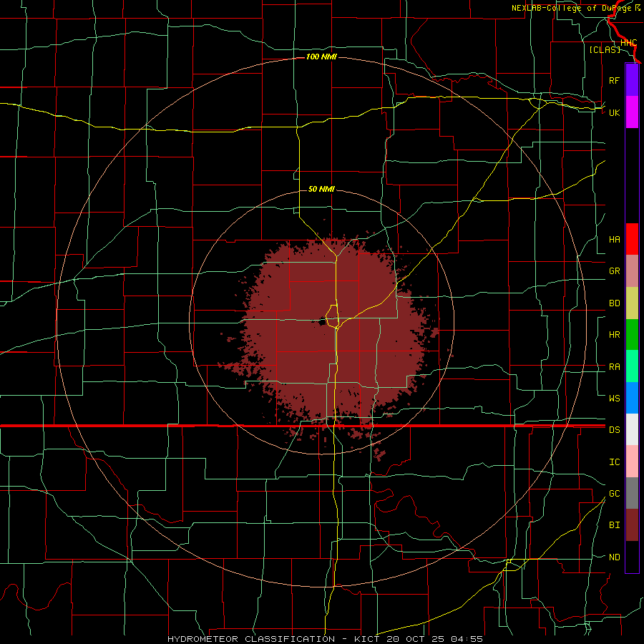Click the RF legend label

point(614,80)
